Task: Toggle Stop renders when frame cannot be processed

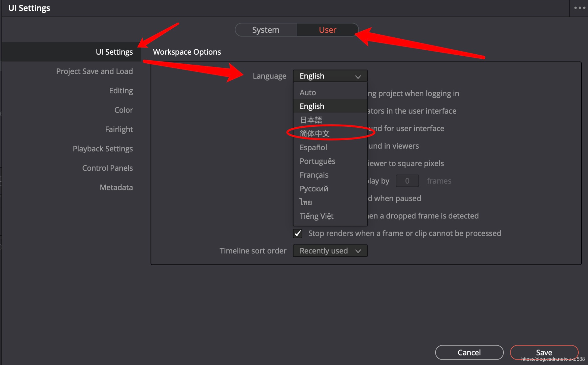Action: point(298,233)
